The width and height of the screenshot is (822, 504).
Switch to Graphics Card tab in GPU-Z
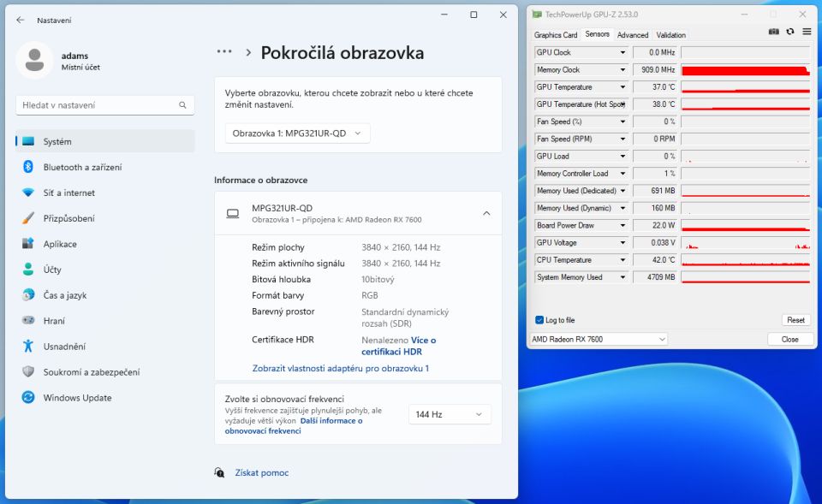[555, 35]
